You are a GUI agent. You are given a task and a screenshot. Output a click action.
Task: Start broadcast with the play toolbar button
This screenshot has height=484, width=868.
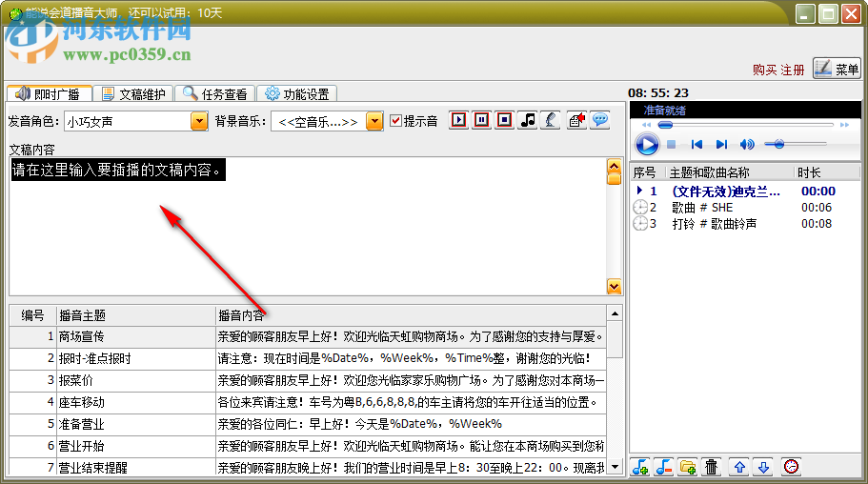tap(459, 120)
